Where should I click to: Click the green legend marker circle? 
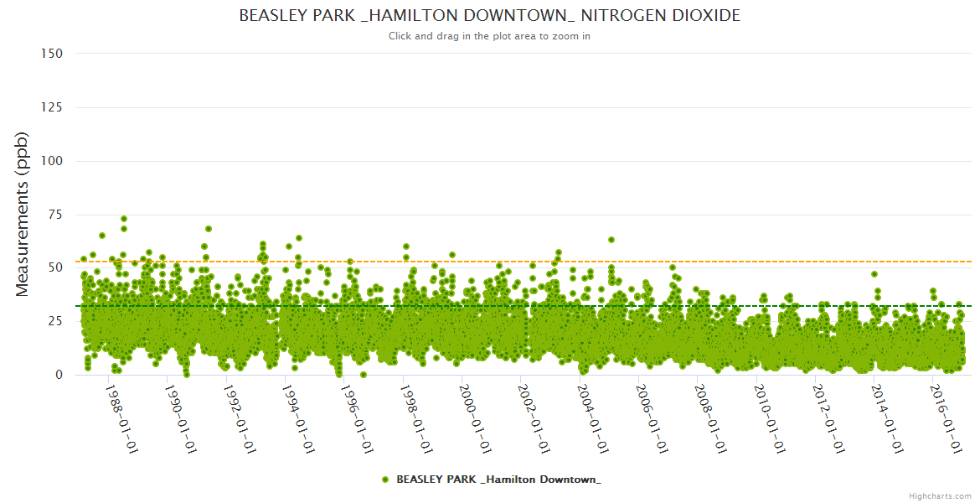(385, 480)
